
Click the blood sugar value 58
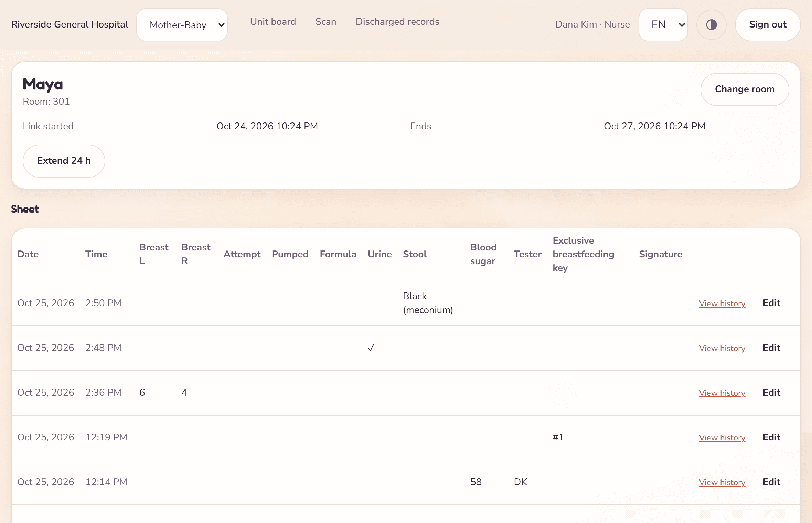pyautogui.click(x=476, y=482)
